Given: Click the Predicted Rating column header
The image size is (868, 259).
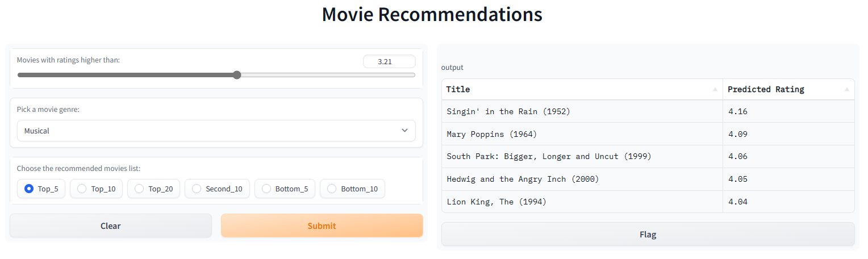Looking at the screenshot, I should (766, 89).
